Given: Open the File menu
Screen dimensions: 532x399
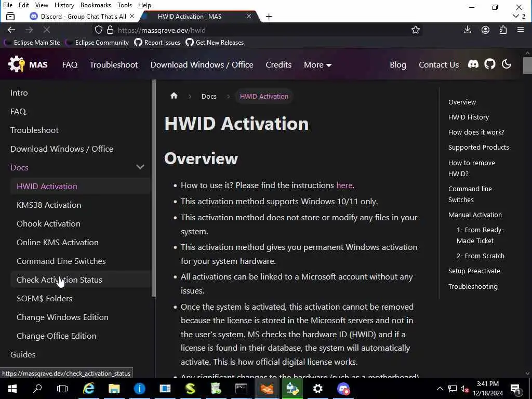Looking at the screenshot, I should (x=7, y=5).
